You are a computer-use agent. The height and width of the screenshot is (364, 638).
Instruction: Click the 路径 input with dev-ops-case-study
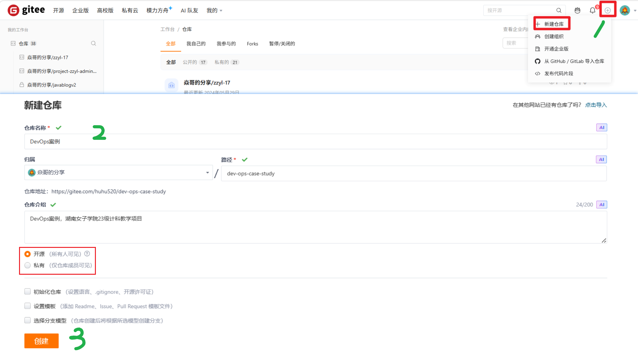click(x=414, y=173)
